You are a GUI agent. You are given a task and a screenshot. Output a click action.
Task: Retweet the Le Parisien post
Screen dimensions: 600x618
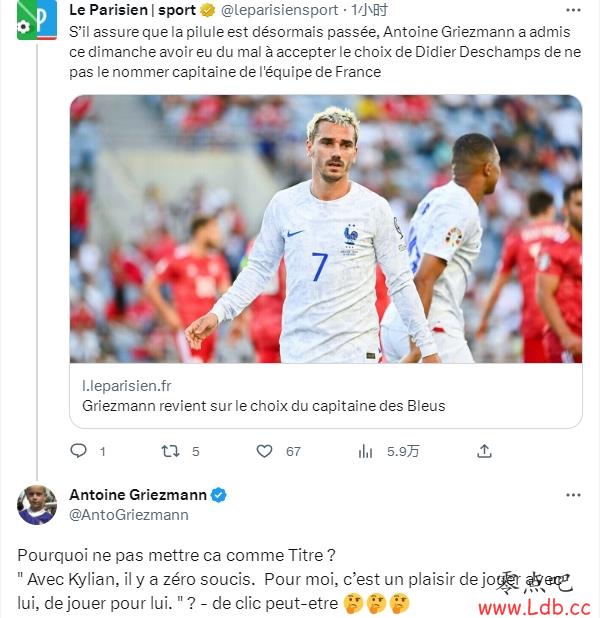170,450
